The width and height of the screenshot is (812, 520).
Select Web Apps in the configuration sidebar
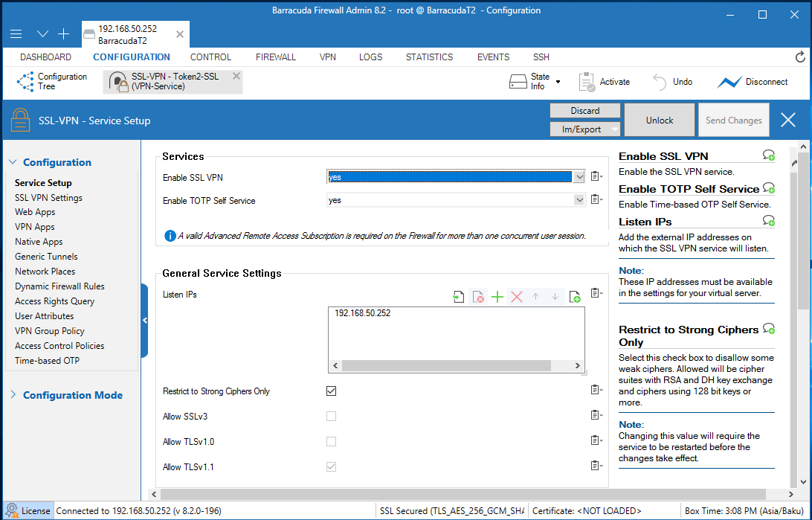[35, 212]
